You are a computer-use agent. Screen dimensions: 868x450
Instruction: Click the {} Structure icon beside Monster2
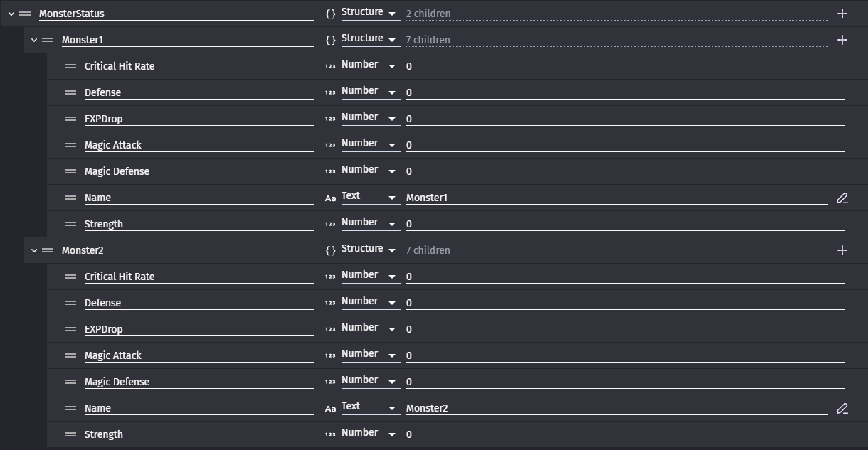point(329,250)
